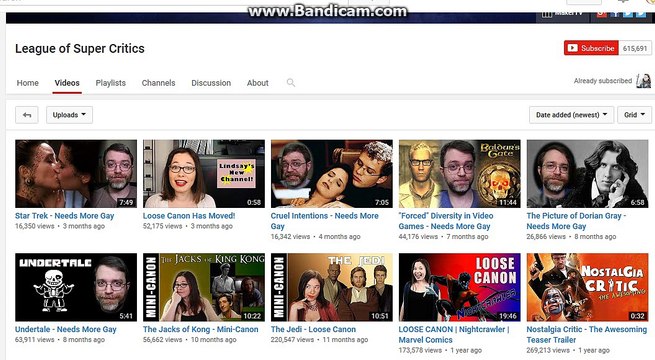
Task: Open the "Forced" Diversity in Video Games title
Action: tap(446, 221)
